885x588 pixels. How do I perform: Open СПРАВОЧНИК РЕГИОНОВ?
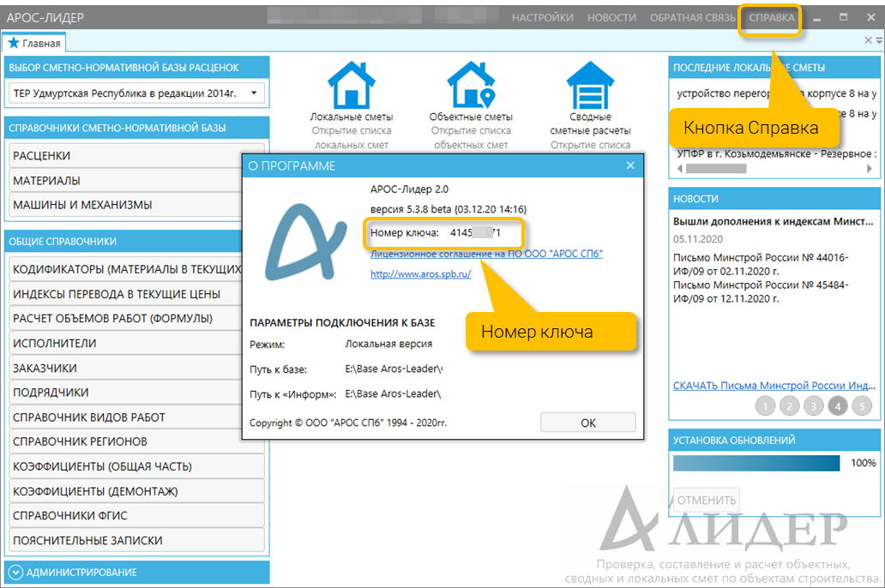click(x=136, y=441)
